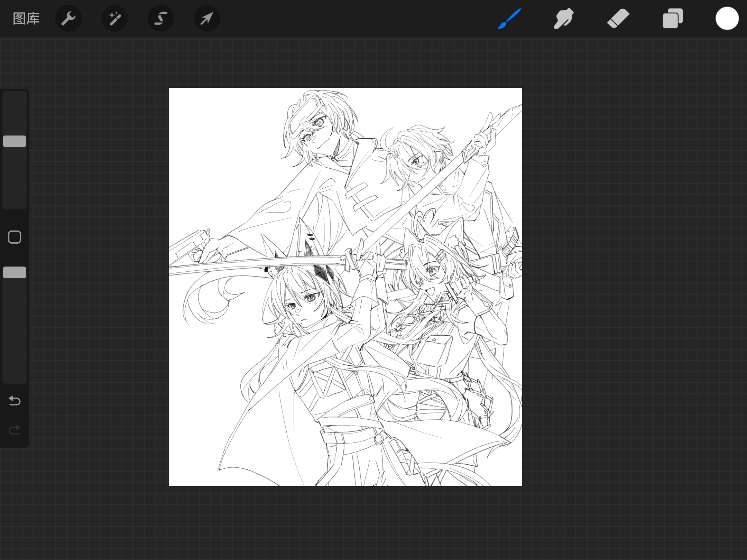
Task: Open the Adjustments magic wand menu
Action: pos(114,19)
